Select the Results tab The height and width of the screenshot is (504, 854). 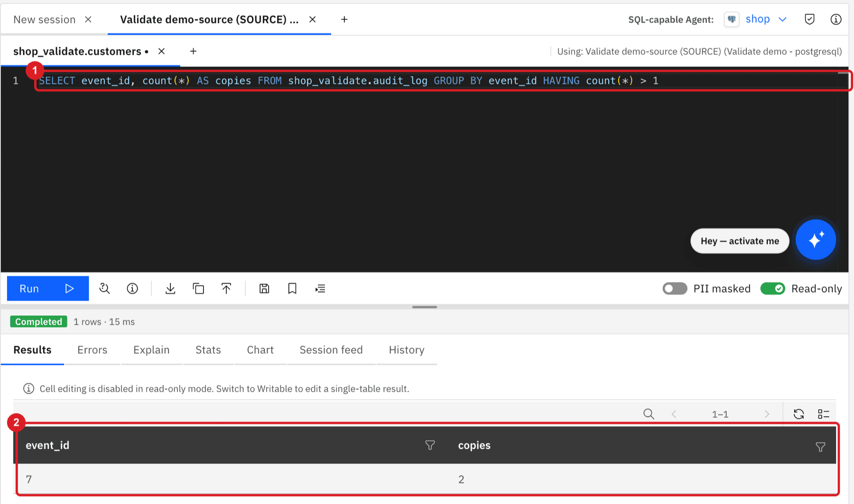point(32,350)
